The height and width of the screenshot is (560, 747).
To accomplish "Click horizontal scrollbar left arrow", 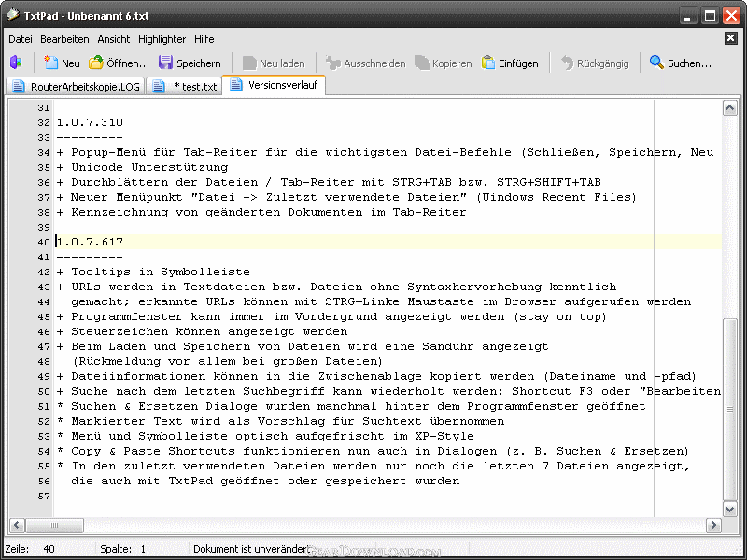I will pyautogui.click(x=17, y=525).
